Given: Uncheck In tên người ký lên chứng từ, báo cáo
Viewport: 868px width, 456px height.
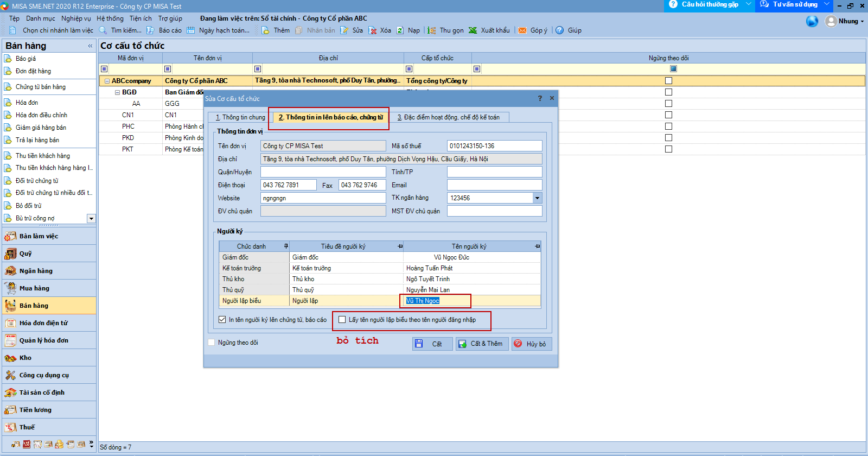Looking at the screenshot, I should [x=222, y=320].
